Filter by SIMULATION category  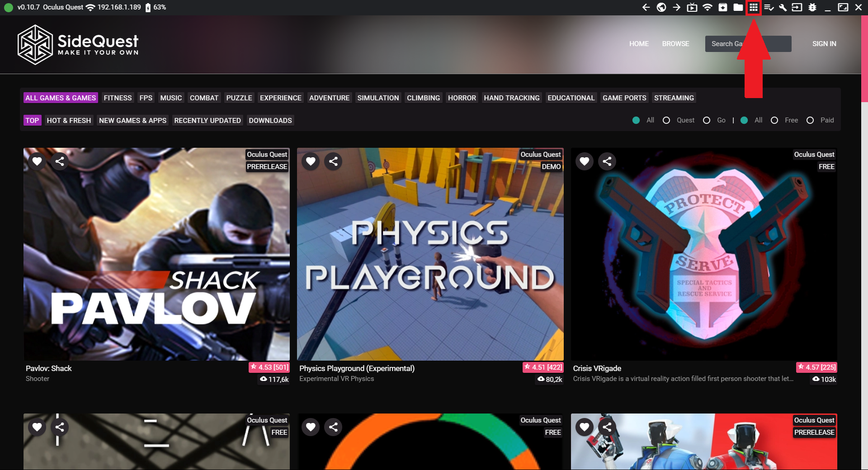pos(378,98)
